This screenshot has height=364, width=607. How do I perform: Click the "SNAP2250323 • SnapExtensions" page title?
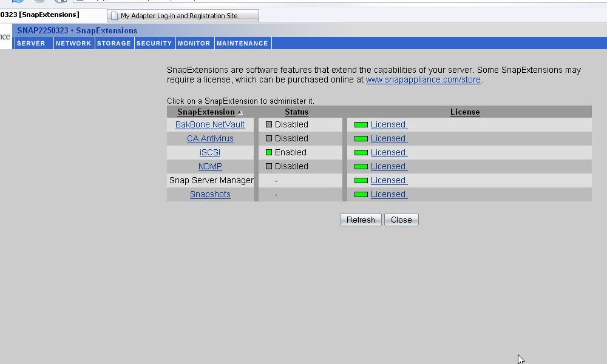(77, 30)
